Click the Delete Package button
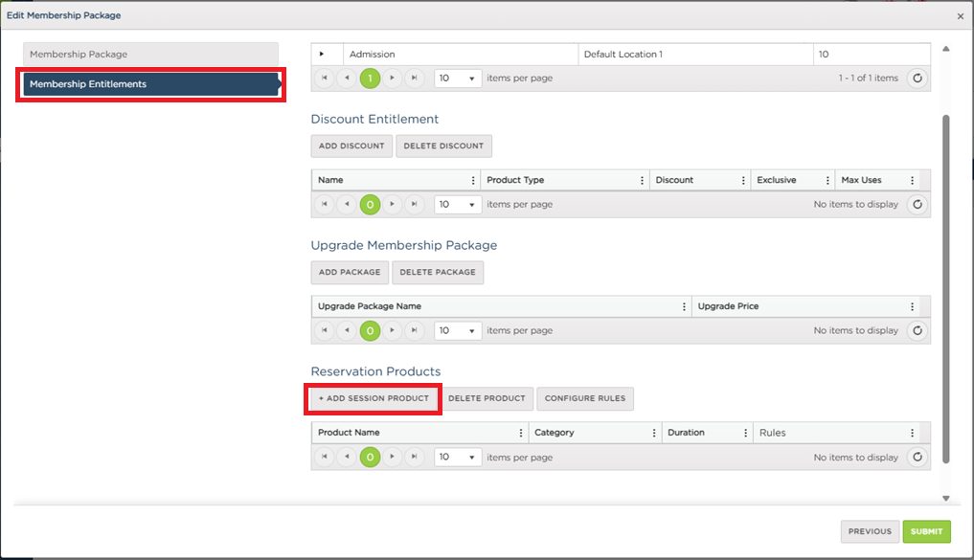The height and width of the screenshot is (560, 974). tap(438, 272)
